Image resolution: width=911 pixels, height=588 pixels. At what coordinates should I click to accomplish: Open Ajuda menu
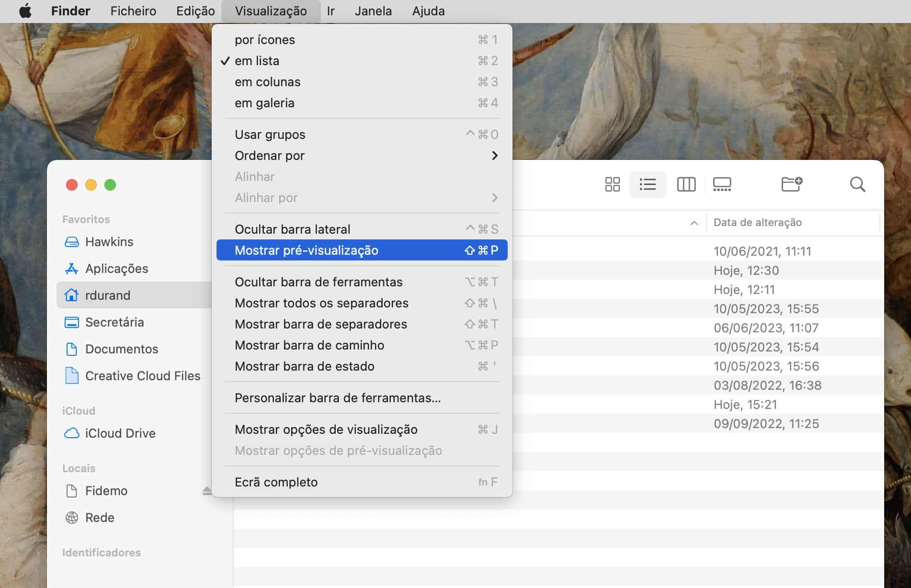[x=428, y=11]
